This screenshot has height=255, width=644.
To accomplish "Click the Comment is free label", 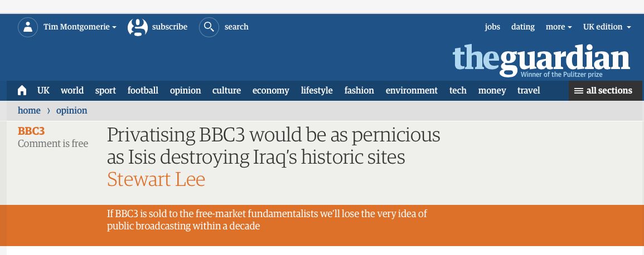I will point(53,144).
